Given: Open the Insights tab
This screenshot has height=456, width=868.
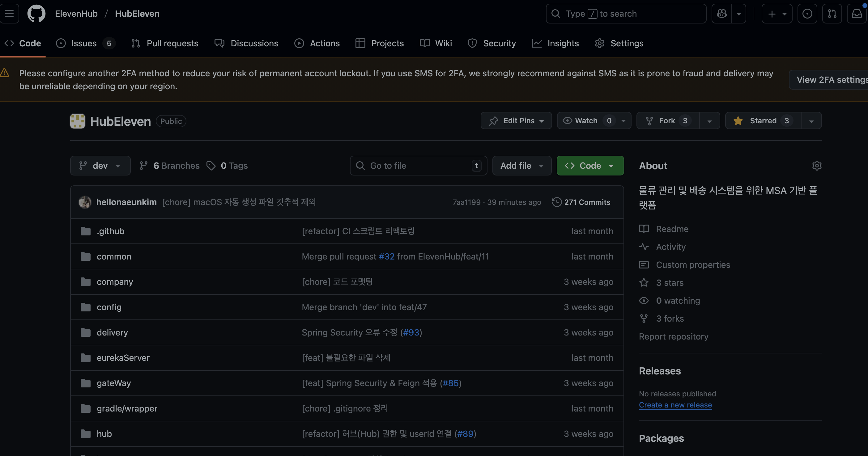Looking at the screenshot, I should coord(555,43).
